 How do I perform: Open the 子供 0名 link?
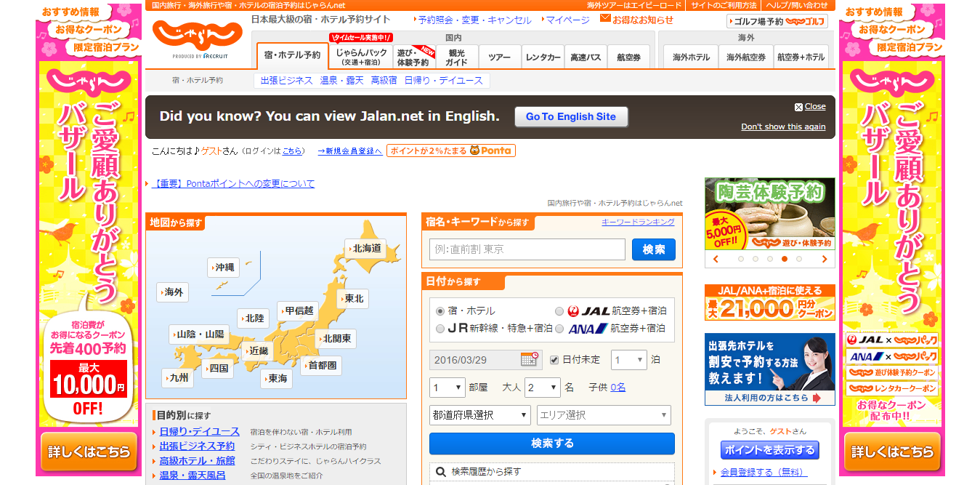pos(617,388)
